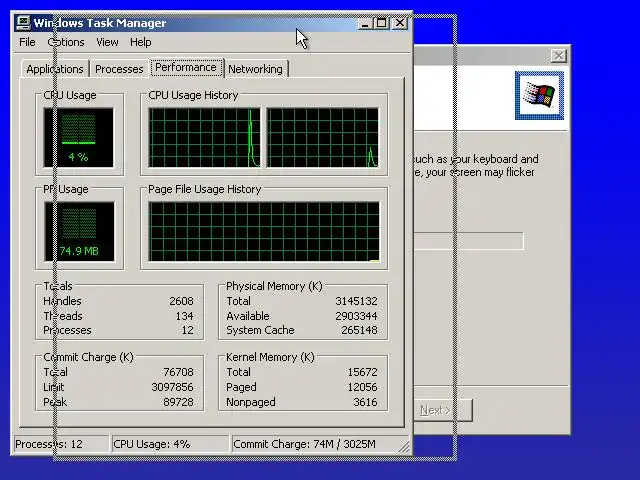Click the PF Usage meter showing 74.9 MB
The image size is (640, 480).
click(x=79, y=231)
